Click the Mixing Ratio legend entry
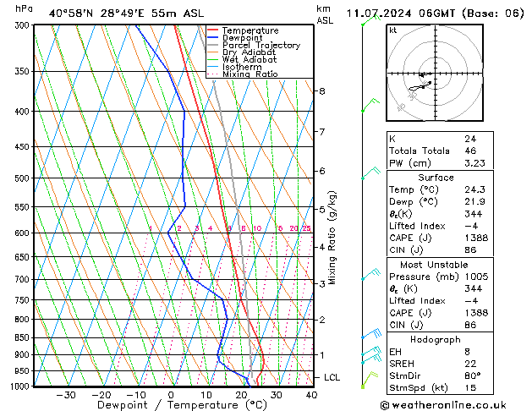Screen dimensions: 532x411 click(x=243, y=74)
